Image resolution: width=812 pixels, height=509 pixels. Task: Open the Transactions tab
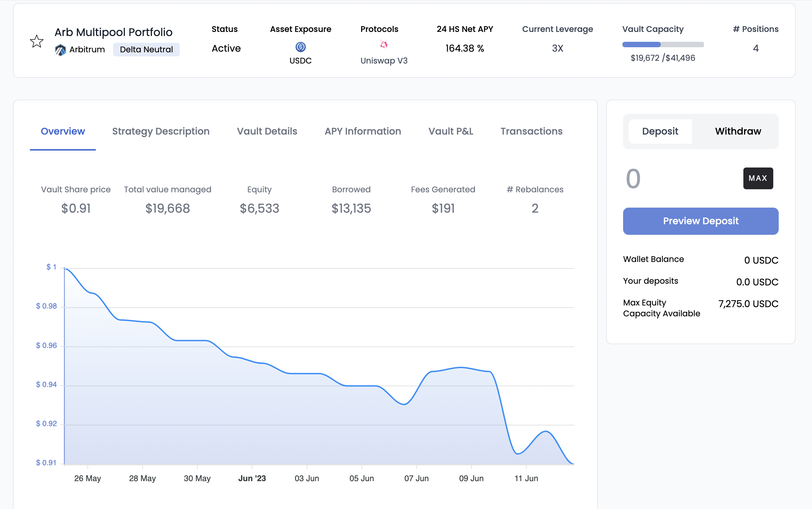[531, 131]
